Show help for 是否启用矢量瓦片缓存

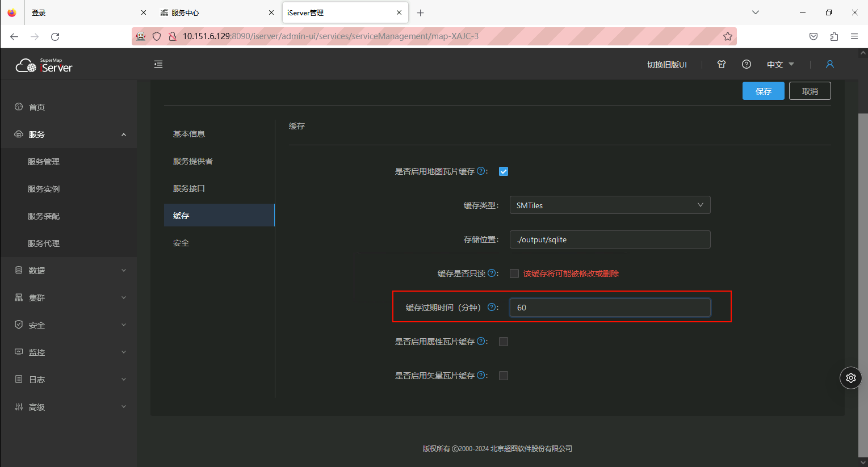(481, 375)
